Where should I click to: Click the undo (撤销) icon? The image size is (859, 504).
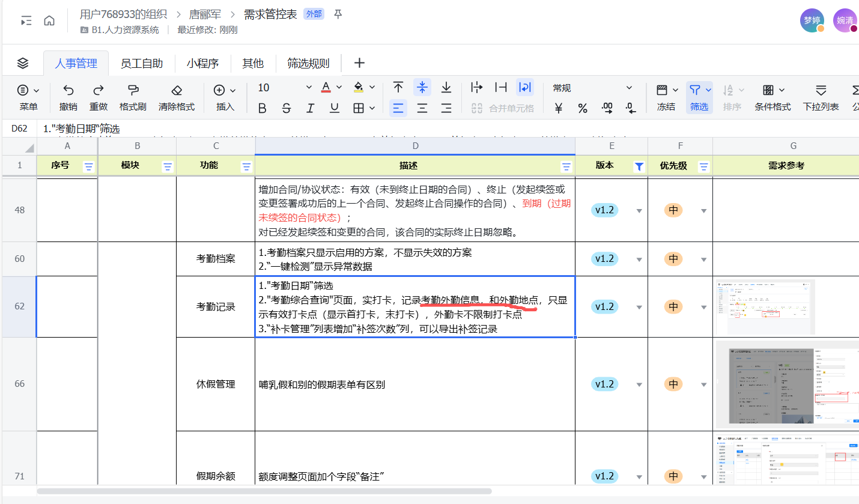pos(68,90)
